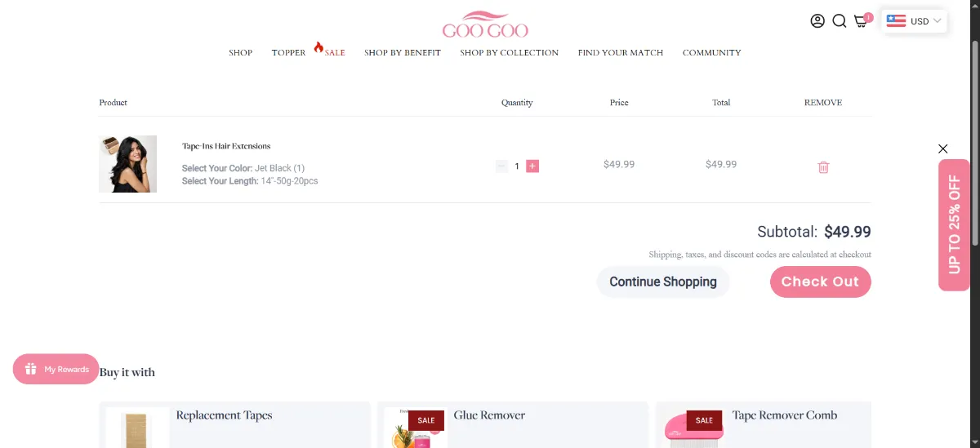Open the Tape Remover Comb product image
This screenshot has height=448, width=980.
point(694,428)
